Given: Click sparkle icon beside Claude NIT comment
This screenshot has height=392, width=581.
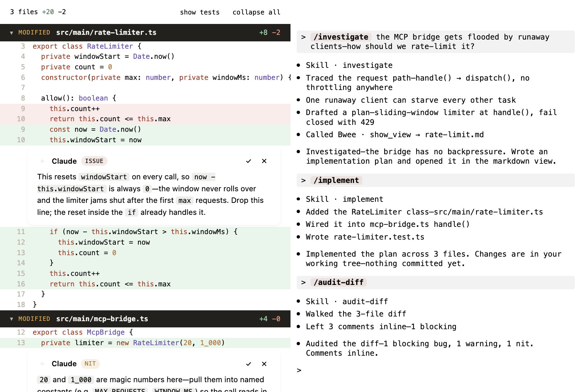Looking at the screenshot, I should (x=42, y=364).
